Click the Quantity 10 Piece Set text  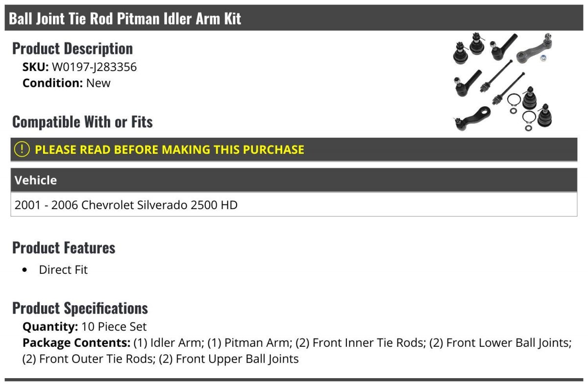(x=84, y=327)
